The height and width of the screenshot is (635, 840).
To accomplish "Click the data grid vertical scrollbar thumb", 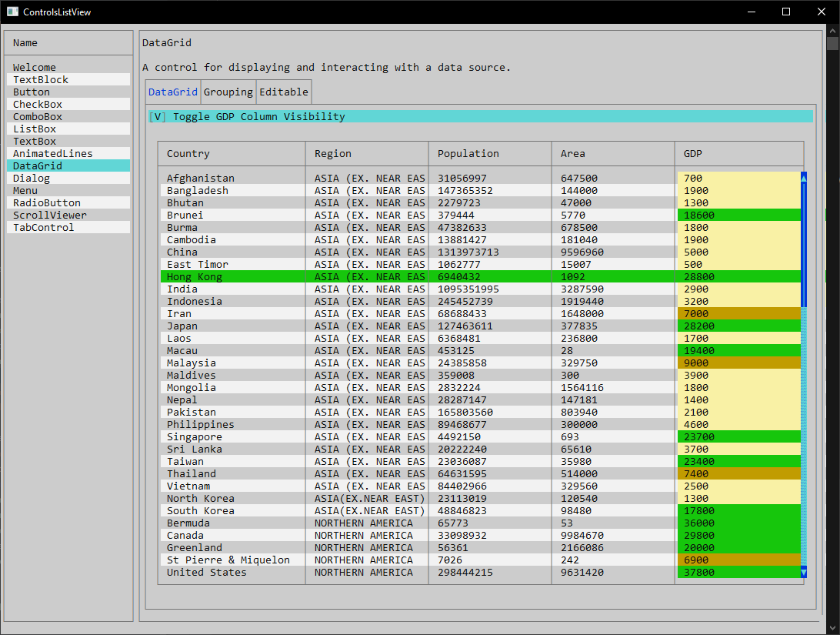I will [x=804, y=245].
